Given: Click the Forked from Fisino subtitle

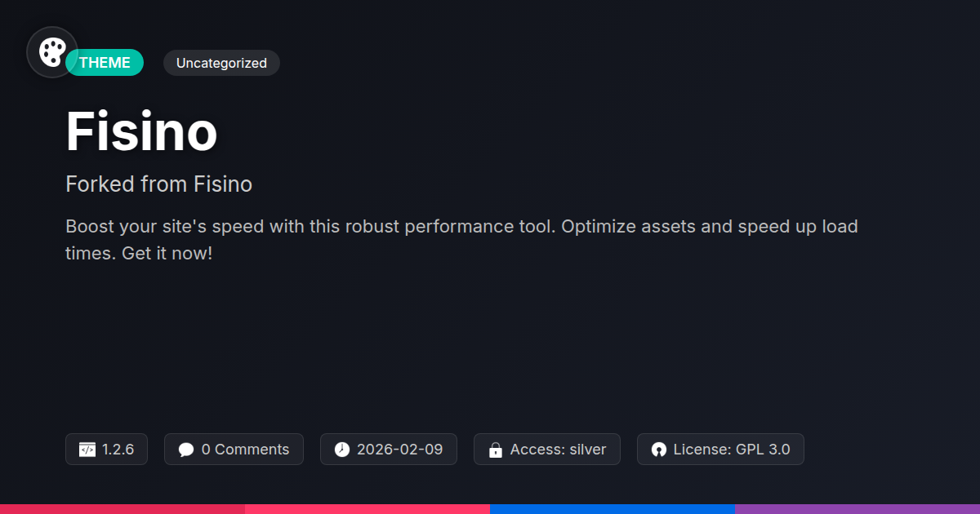Looking at the screenshot, I should 158,184.
